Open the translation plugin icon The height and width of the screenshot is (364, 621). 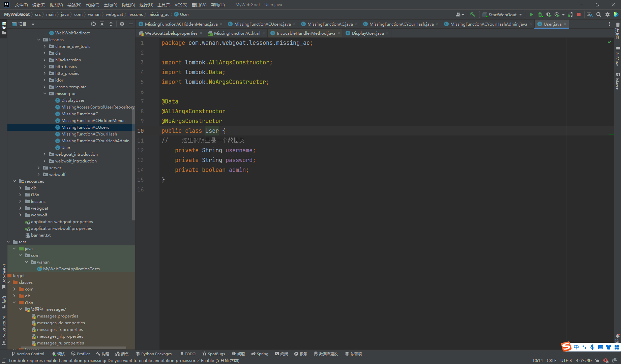[590, 14]
